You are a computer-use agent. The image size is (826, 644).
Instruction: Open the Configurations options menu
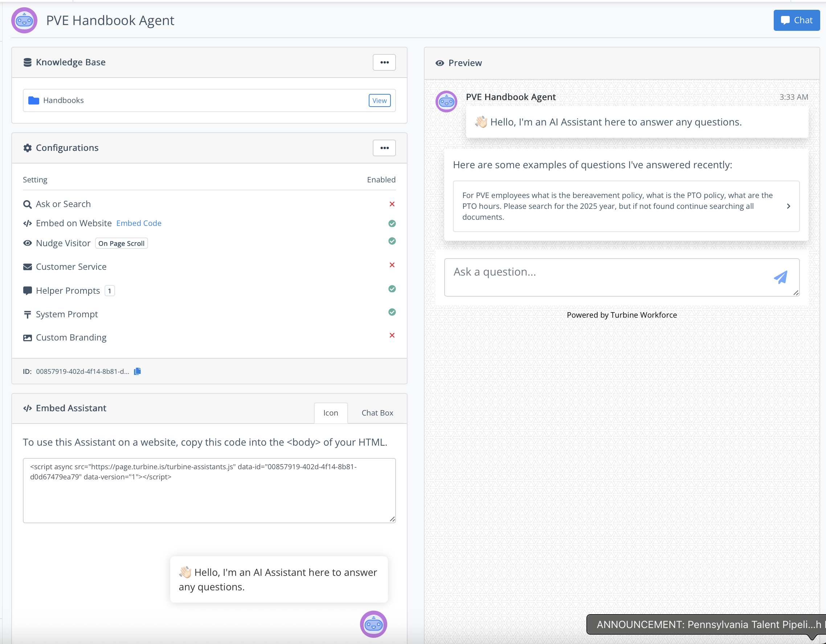coord(384,148)
